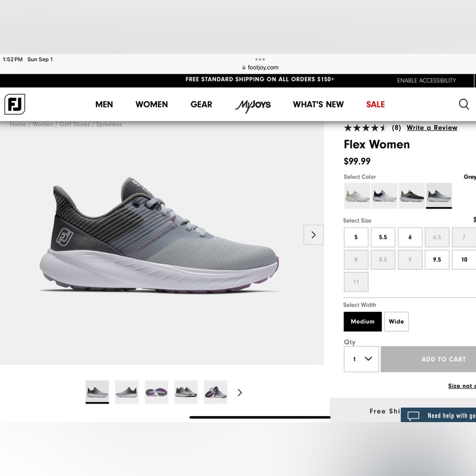This screenshot has width=476, height=476.
Task: Select size 5.5
Action: click(x=383, y=237)
